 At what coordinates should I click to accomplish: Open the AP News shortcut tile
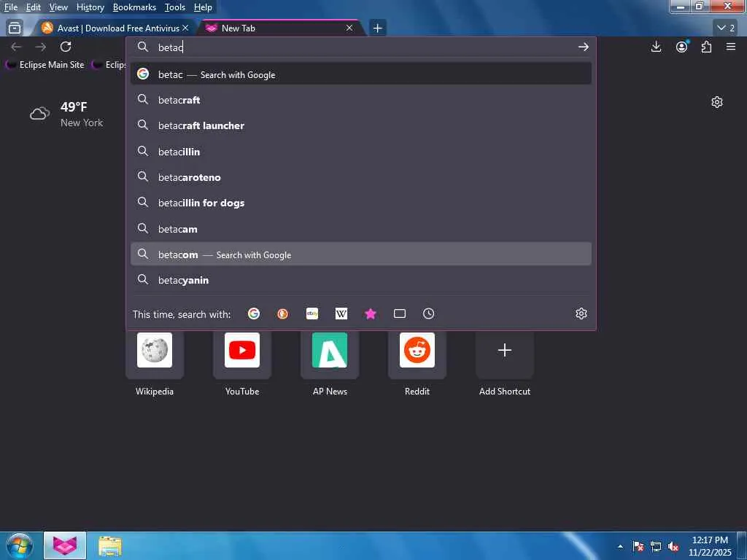coord(330,355)
